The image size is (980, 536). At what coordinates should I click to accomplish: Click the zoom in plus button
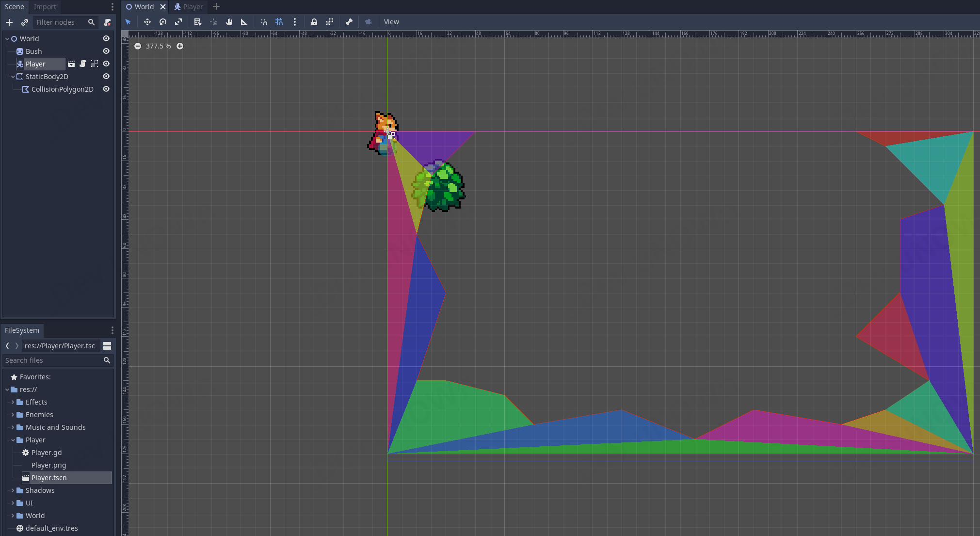[x=180, y=46]
